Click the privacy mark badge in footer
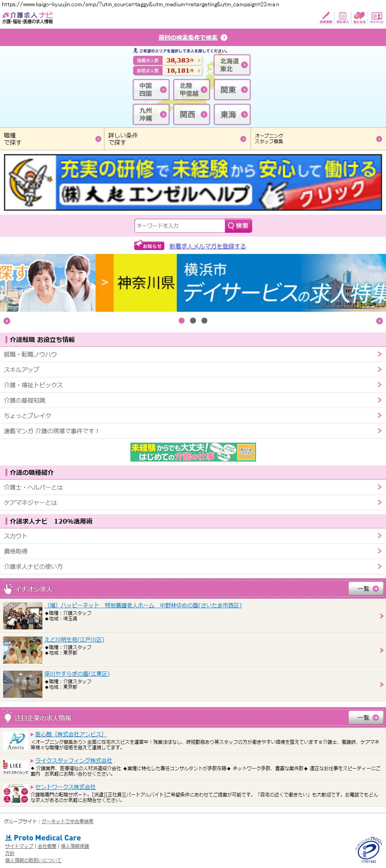The width and height of the screenshot is (386, 868). pos(368,851)
